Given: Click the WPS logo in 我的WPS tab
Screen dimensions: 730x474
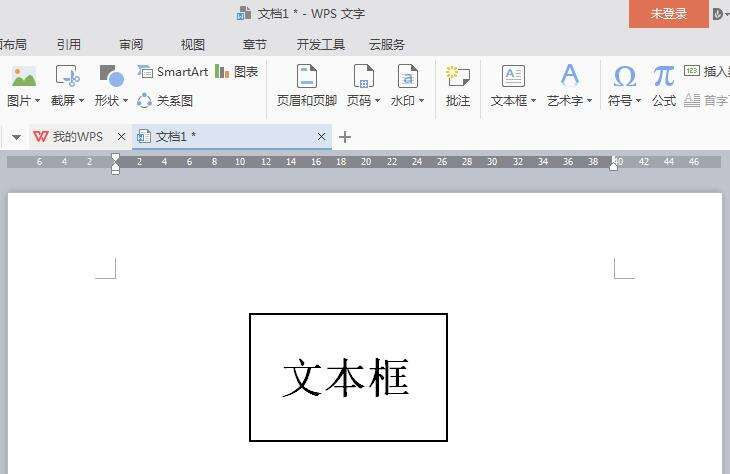Looking at the screenshot, I should click(41, 136).
